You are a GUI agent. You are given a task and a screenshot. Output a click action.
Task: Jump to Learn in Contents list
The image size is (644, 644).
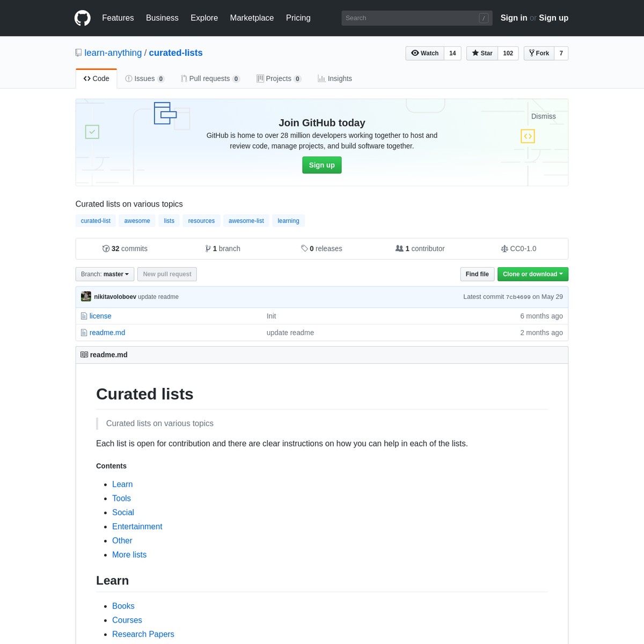click(x=122, y=484)
